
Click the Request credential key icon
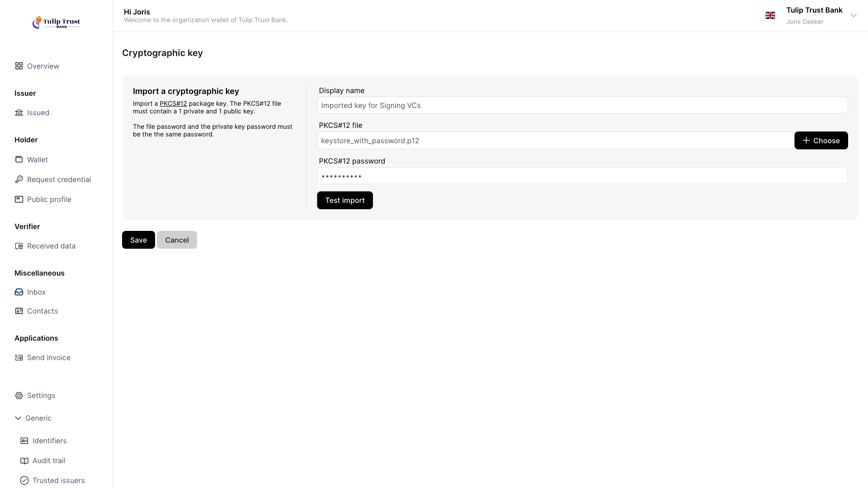click(19, 179)
